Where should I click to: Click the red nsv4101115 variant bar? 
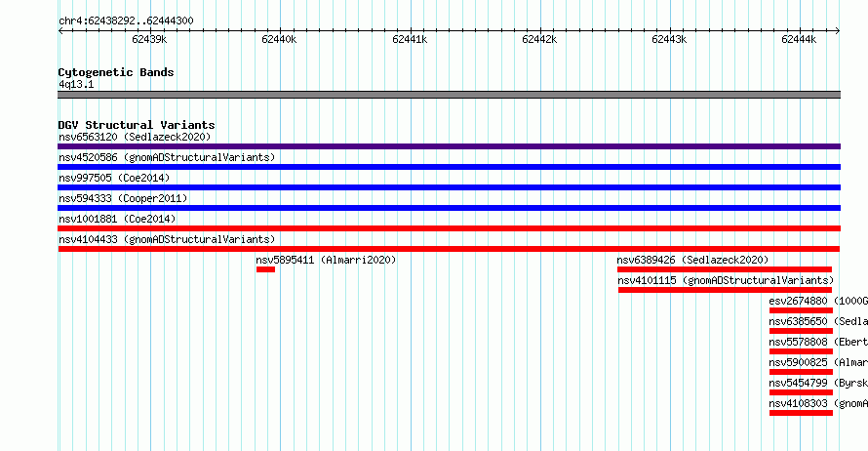pos(726,290)
